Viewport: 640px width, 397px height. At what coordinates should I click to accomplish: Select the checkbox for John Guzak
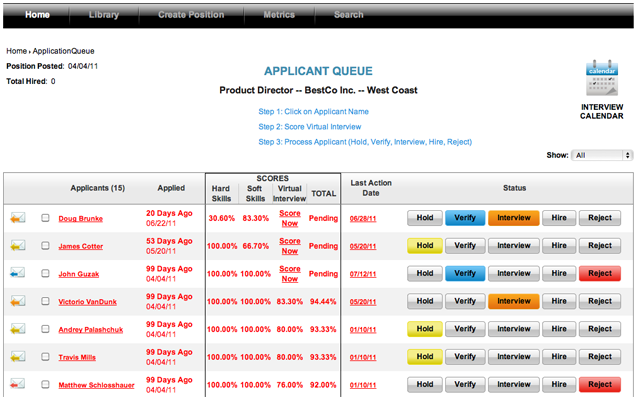(45, 273)
